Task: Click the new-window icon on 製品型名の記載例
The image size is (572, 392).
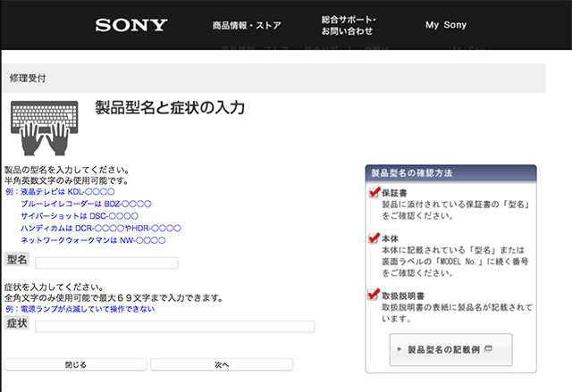Action: coord(488,348)
